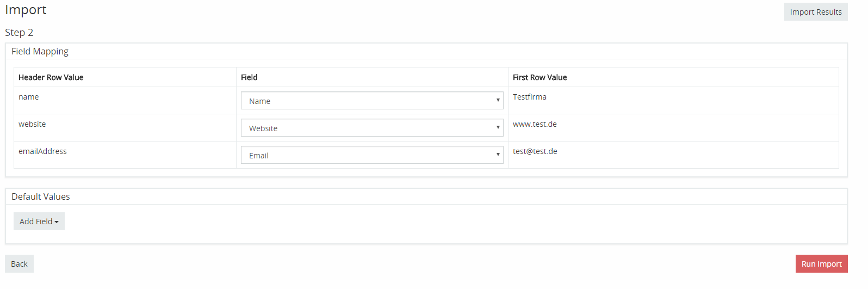The height and width of the screenshot is (289, 868).
Task: Open the Add Field dropdown menu
Action: coord(39,222)
